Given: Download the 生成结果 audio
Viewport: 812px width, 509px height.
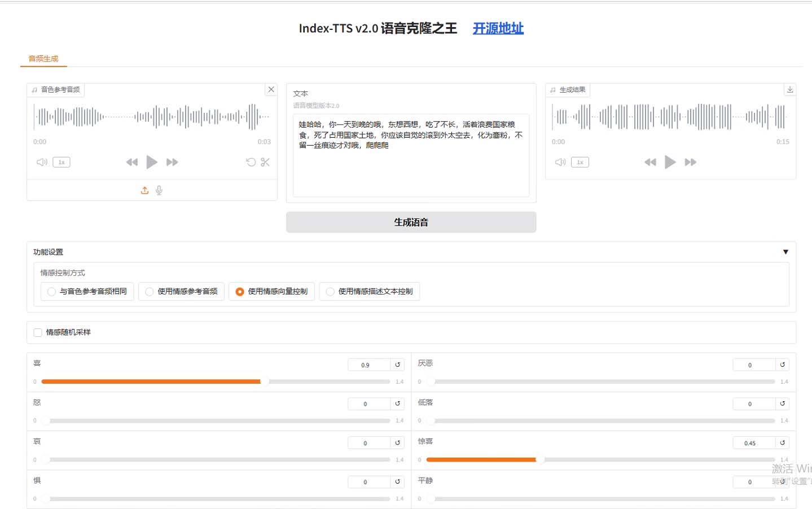Looking at the screenshot, I should point(790,90).
